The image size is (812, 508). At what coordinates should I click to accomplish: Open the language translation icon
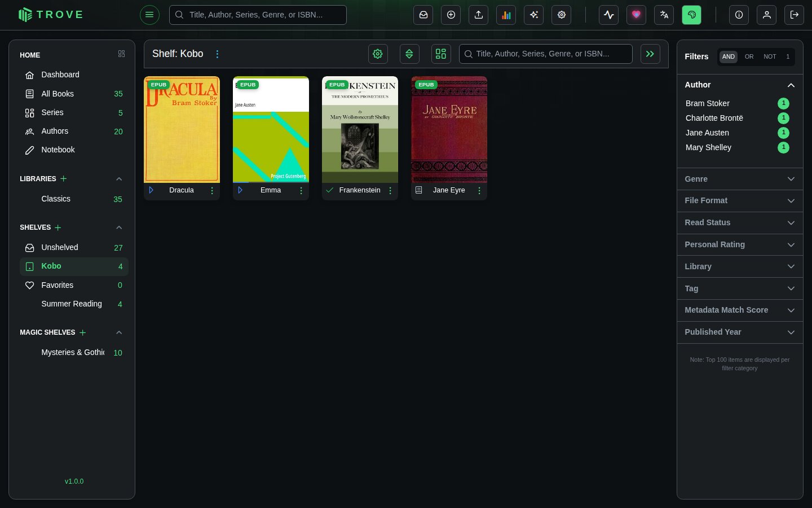[x=664, y=15]
